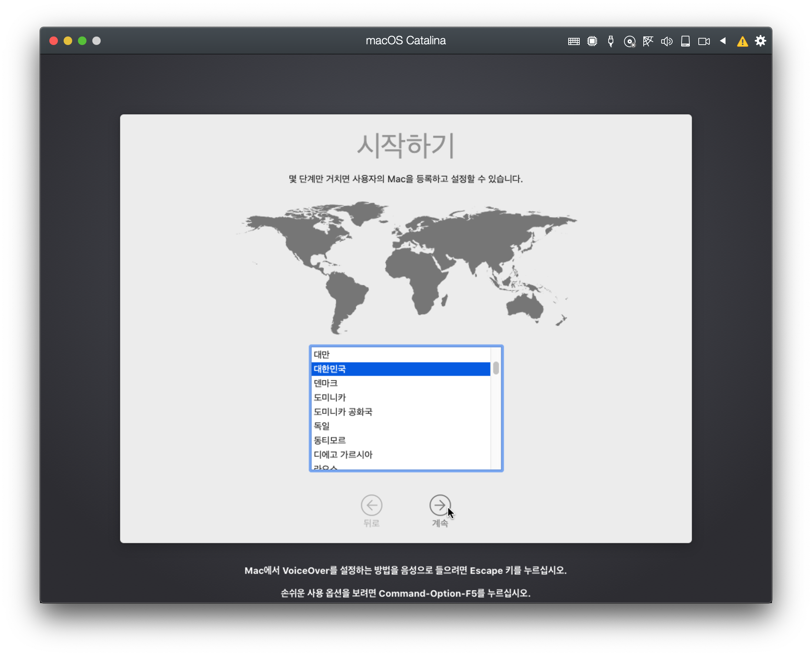
Task: Pick 디에고 가르시아 from the list
Action: pos(401,454)
